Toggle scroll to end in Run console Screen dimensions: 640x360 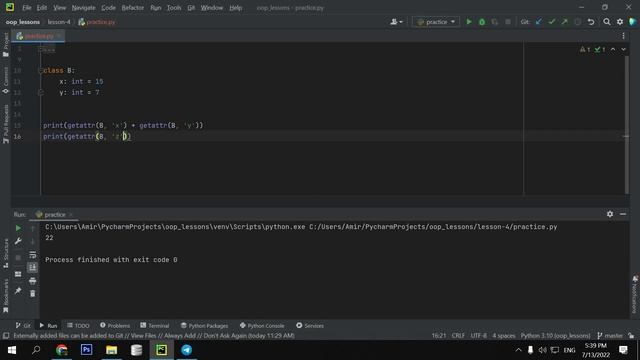[33, 268]
